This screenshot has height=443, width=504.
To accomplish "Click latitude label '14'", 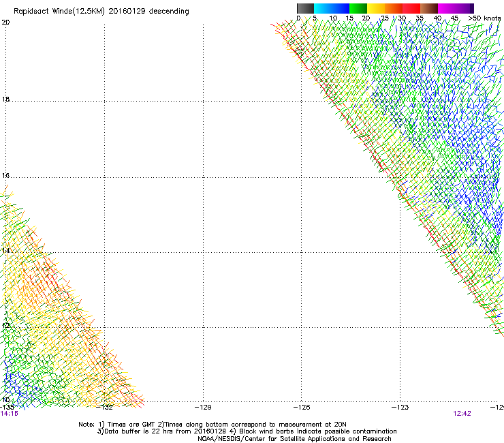I will pyautogui.click(x=5, y=250).
